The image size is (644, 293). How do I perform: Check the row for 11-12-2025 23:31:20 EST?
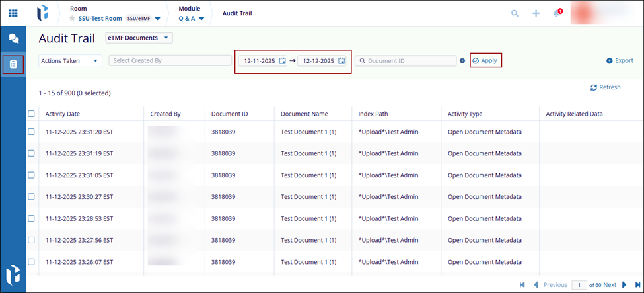tap(31, 132)
